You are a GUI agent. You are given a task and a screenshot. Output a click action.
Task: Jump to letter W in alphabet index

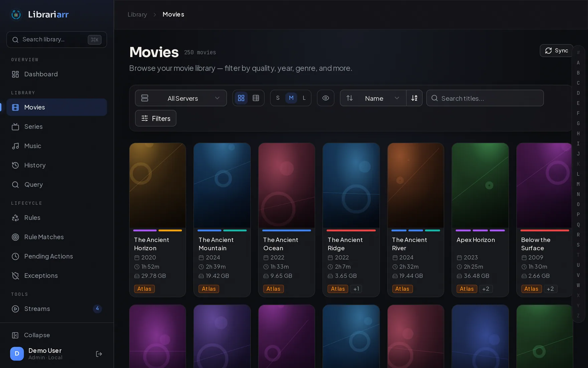(578, 285)
